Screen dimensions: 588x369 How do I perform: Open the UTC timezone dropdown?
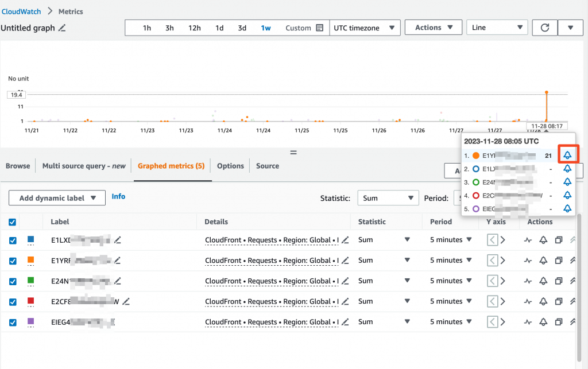tap(365, 28)
